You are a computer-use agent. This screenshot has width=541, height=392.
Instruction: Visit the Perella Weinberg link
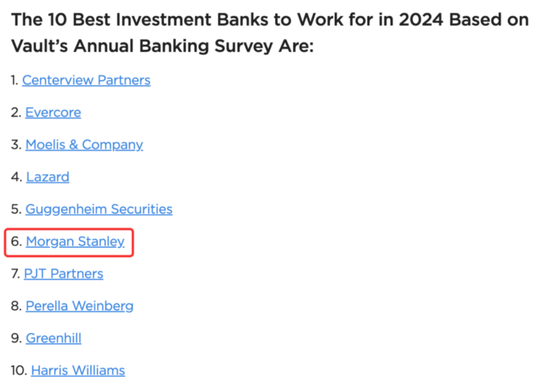click(79, 306)
